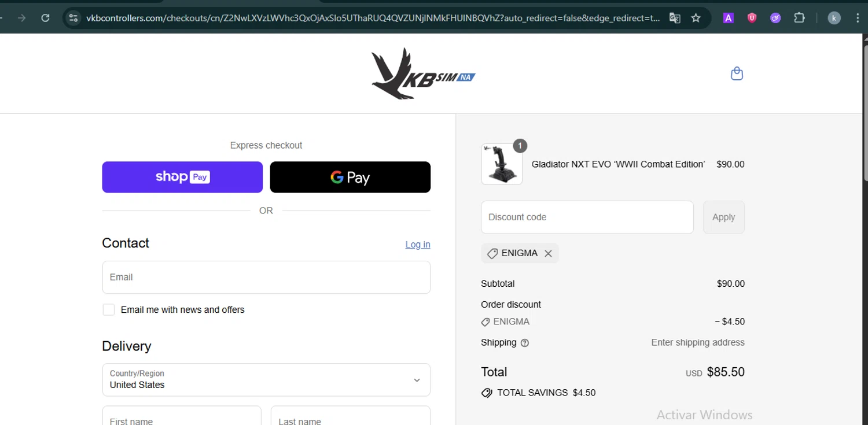The width and height of the screenshot is (868, 425).
Task: Open the shopping bag cart icon
Action: (x=737, y=73)
